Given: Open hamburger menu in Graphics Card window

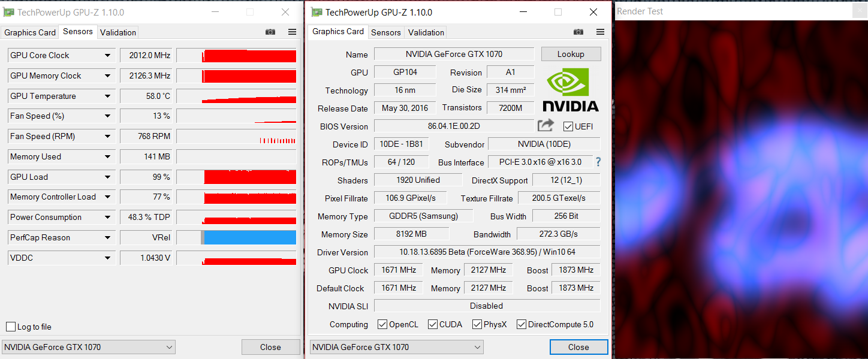Looking at the screenshot, I should click(x=600, y=32).
